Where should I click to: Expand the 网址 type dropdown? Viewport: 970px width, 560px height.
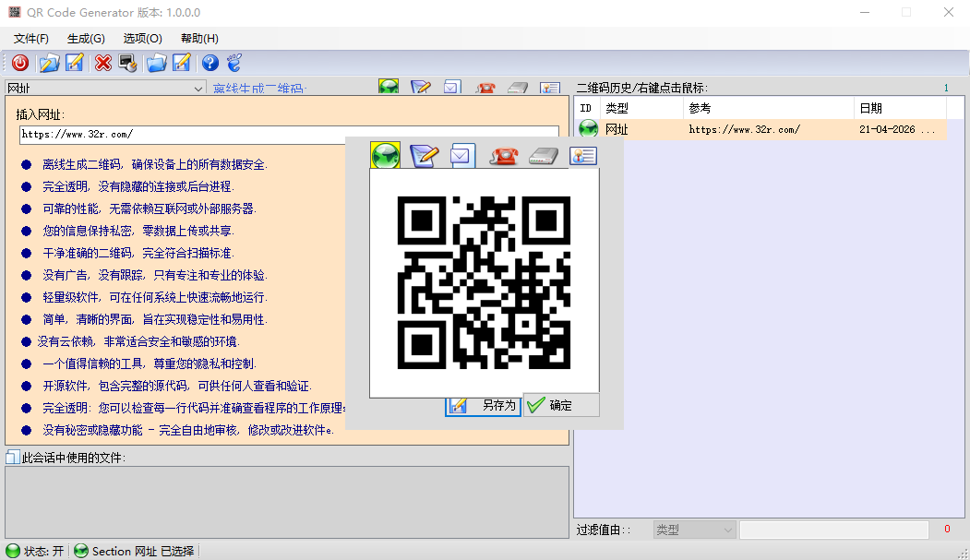coord(198,89)
